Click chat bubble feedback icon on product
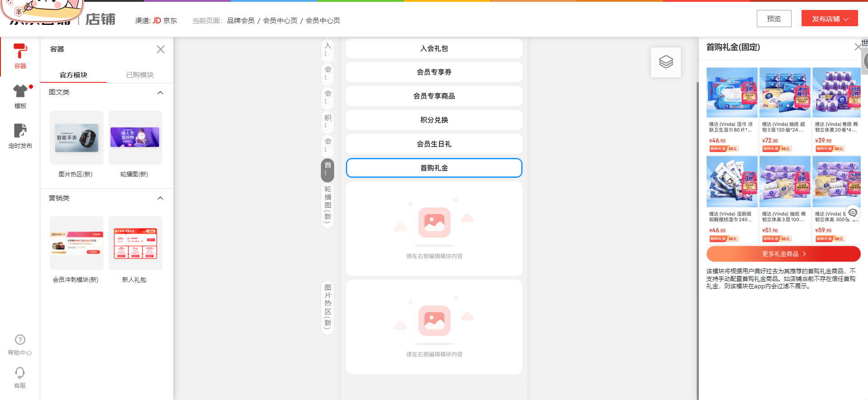 click(x=853, y=213)
